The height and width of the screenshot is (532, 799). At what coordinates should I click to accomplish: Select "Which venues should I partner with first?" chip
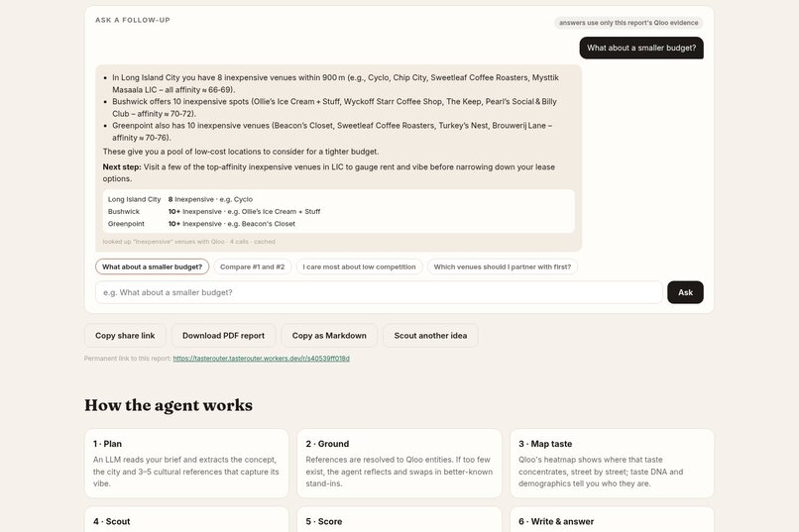502,266
